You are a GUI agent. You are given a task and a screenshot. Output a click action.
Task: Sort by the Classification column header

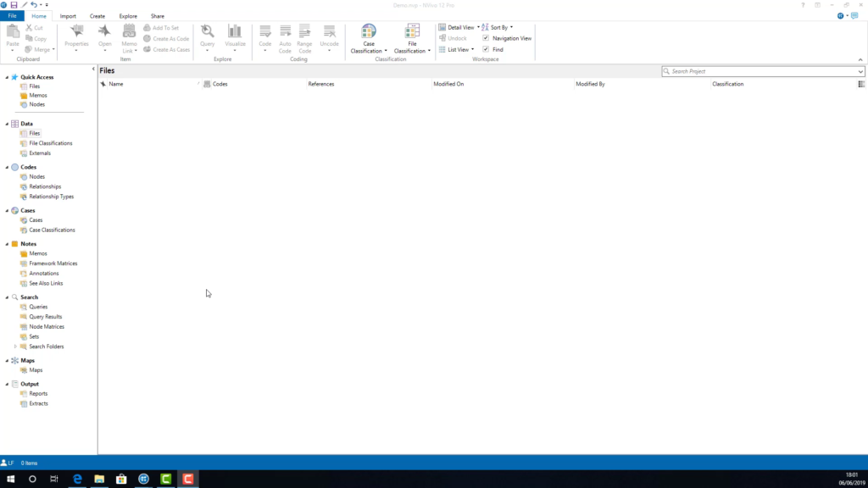783,84
